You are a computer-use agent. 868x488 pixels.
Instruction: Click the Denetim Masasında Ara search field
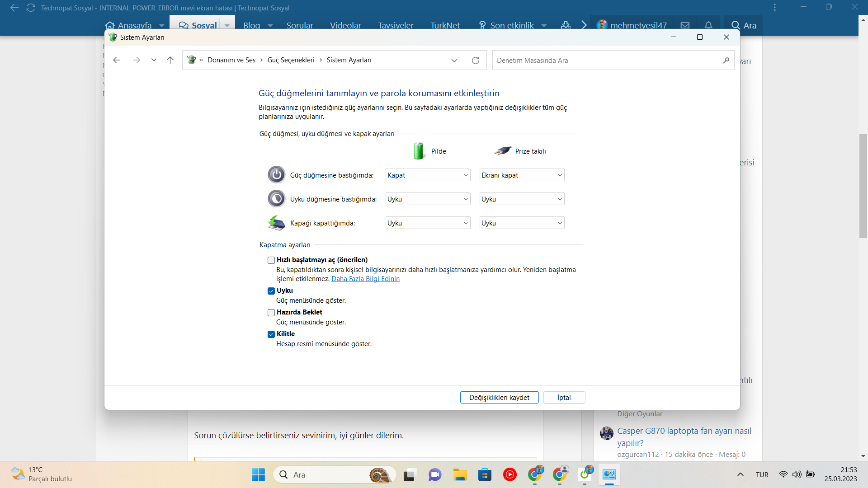606,60
